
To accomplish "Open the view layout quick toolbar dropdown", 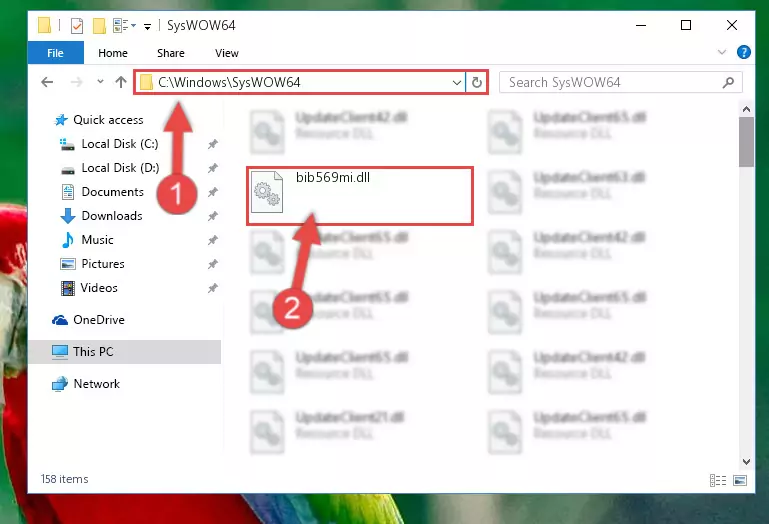I will [124, 26].
